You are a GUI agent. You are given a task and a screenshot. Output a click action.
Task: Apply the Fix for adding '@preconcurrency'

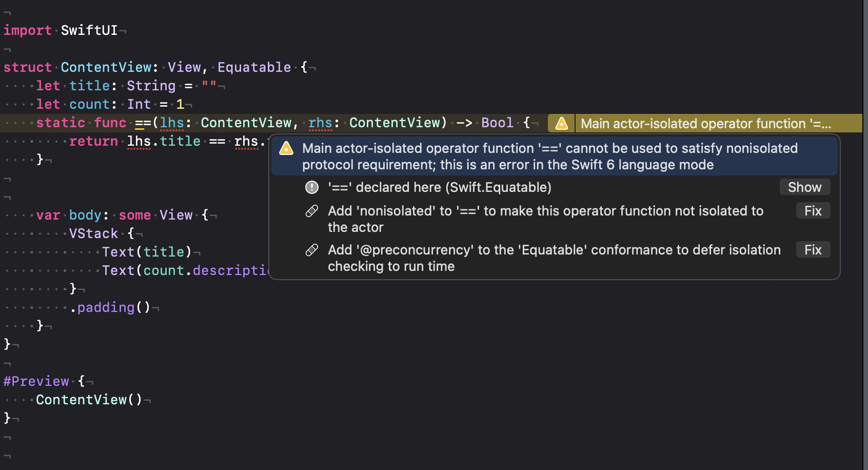[813, 250]
